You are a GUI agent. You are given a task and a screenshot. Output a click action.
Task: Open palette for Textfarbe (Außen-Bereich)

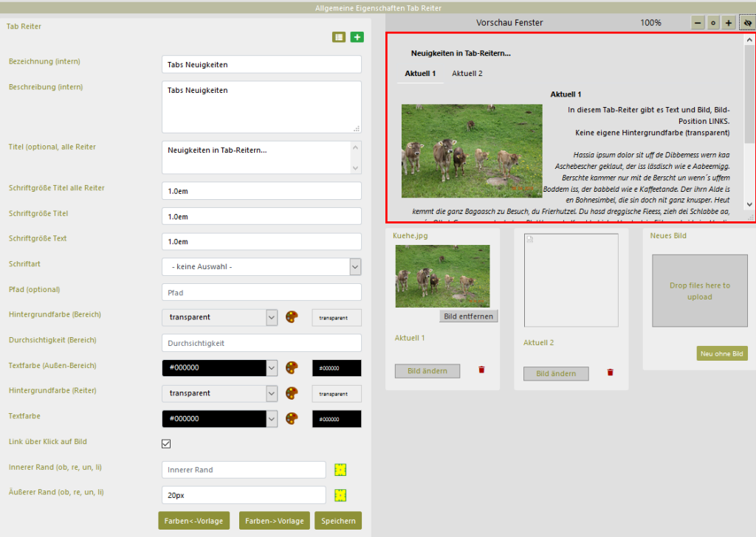[x=292, y=368]
